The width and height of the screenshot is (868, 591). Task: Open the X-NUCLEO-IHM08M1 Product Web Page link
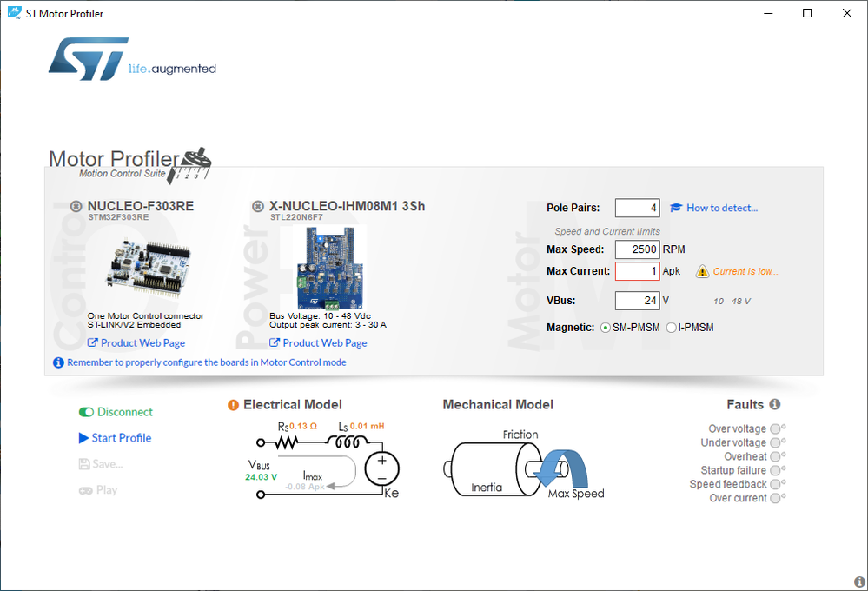(x=318, y=342)
